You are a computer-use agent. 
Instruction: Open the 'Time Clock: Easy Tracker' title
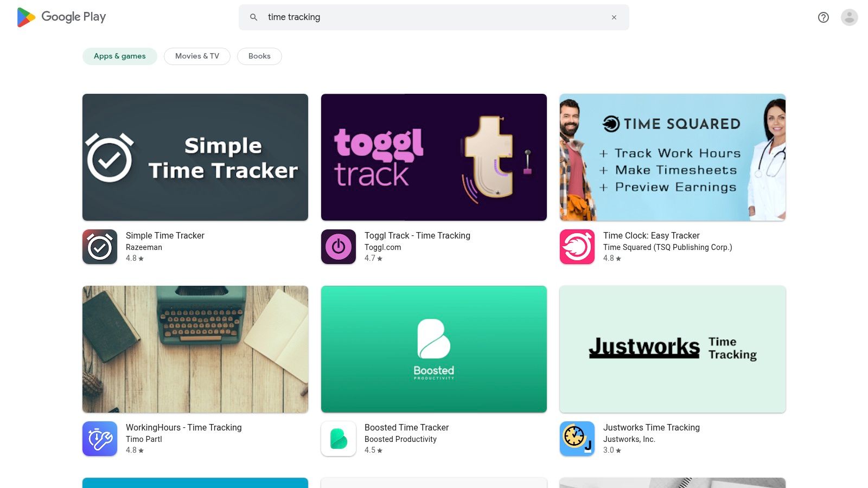(651, 235)
